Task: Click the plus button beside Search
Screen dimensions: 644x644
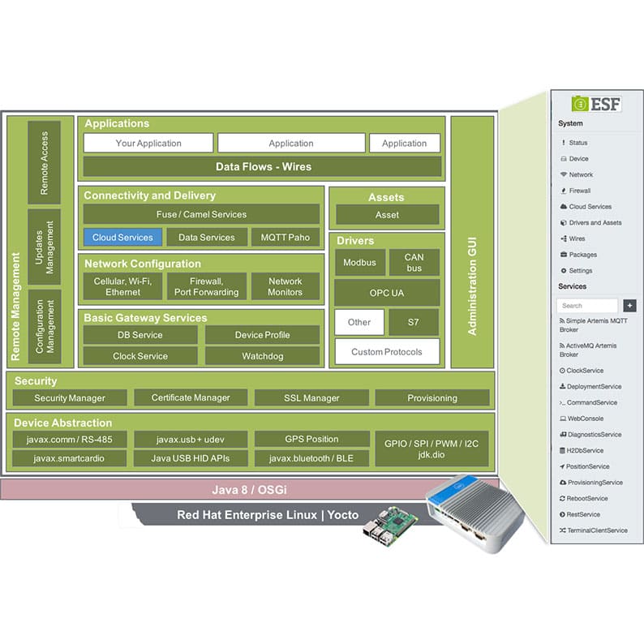Action: pyautogui.click(x=629, y=306)
